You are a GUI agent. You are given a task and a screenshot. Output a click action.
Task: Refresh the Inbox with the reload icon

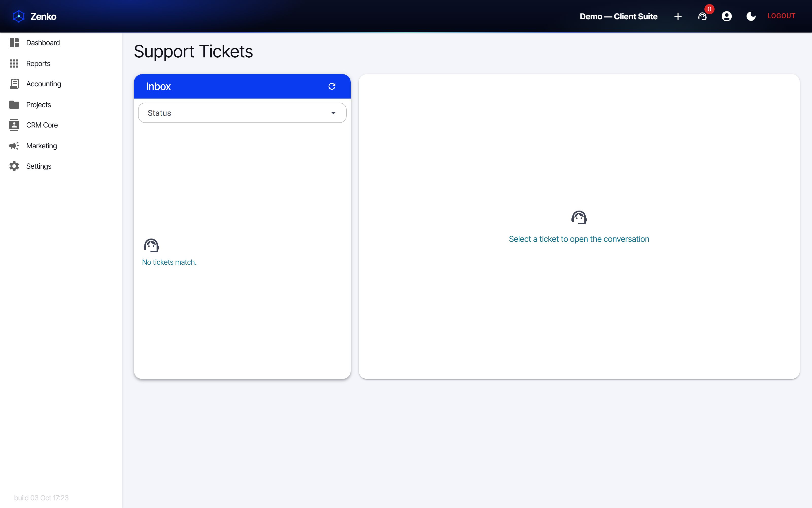(332, 86)
